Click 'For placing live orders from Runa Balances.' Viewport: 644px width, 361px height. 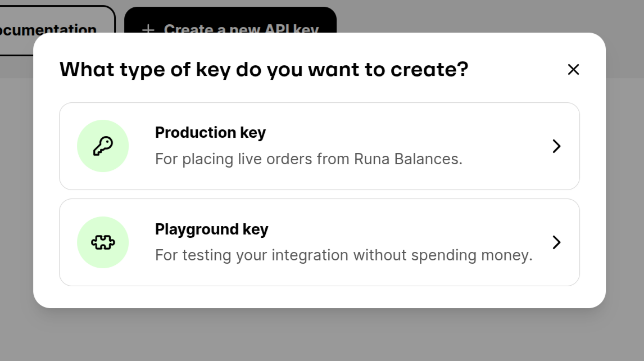pos(309,159)
